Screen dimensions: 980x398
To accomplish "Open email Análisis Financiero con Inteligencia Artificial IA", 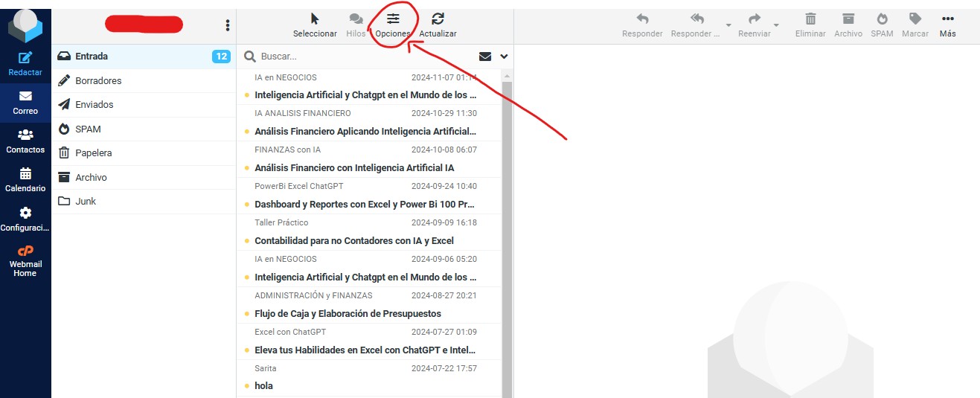I will [369, 160].
